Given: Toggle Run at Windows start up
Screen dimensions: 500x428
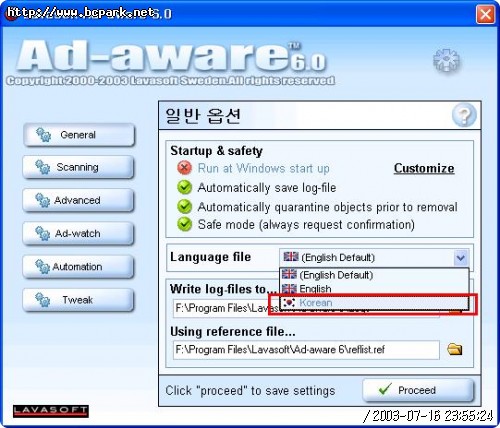Looking at the screenshot, I should [184, 168].
